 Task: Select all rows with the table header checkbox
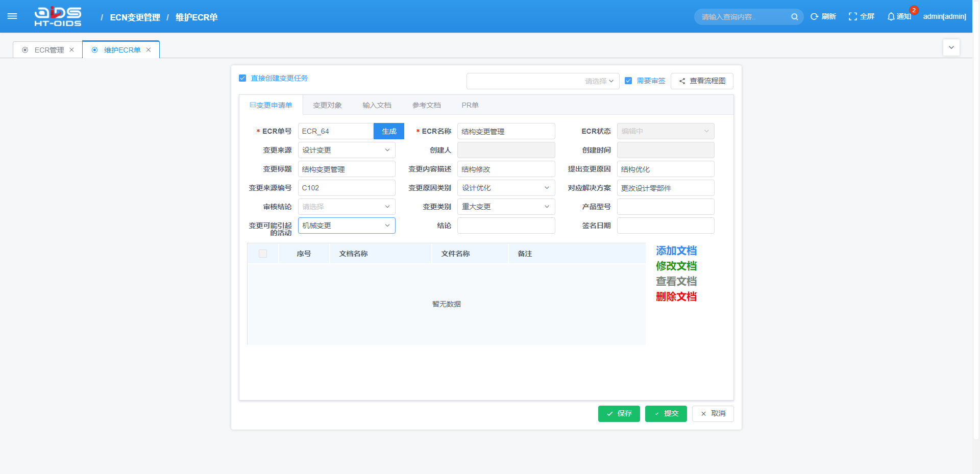pos(263,253)
